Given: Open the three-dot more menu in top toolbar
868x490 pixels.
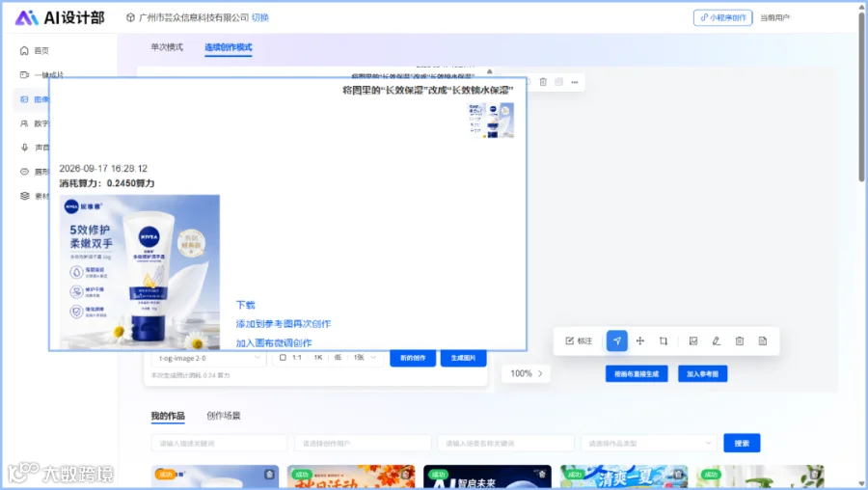Looking at the screenshot, I should point(575,82).
